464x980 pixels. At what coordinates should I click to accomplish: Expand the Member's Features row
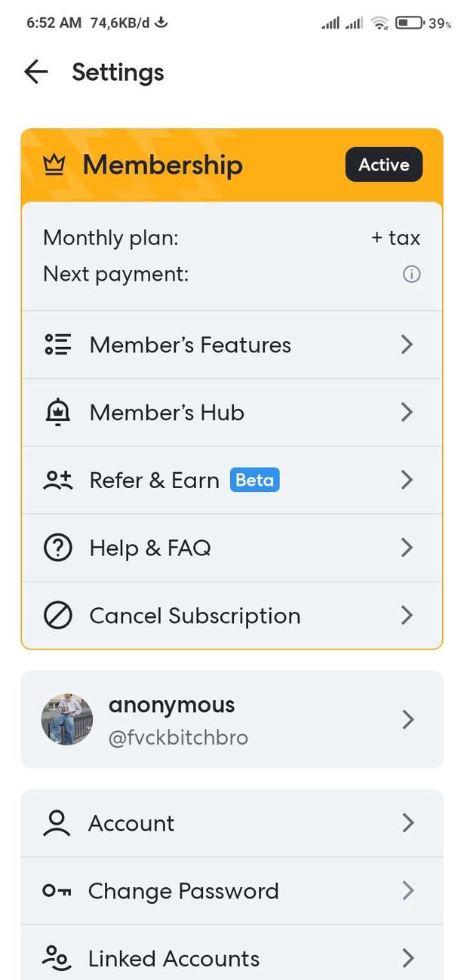(407, 345)
